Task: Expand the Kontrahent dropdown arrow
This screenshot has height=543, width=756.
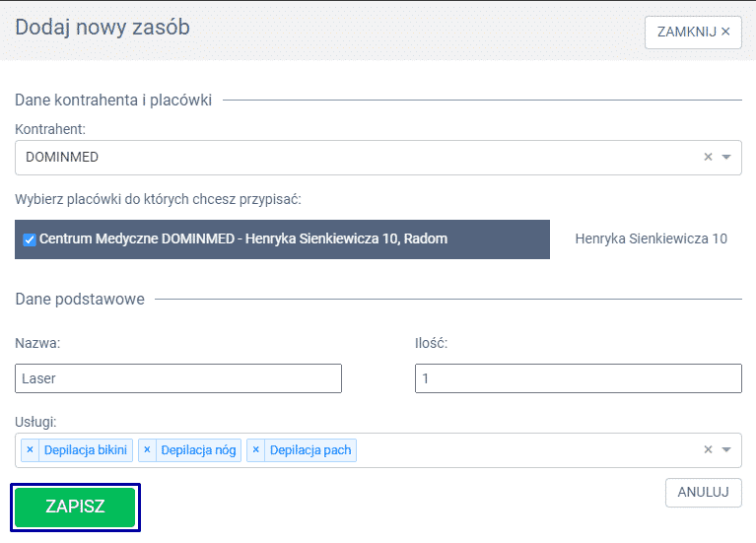Action: (x=726, y=157)
